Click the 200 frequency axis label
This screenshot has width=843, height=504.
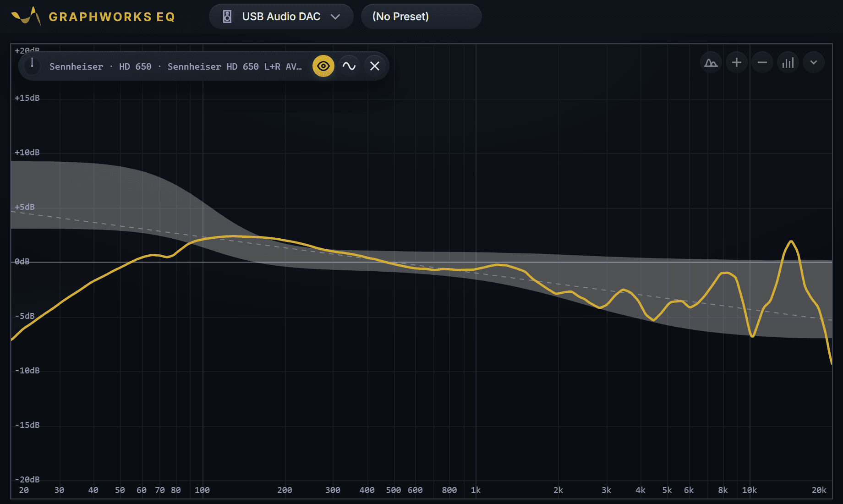285,490
